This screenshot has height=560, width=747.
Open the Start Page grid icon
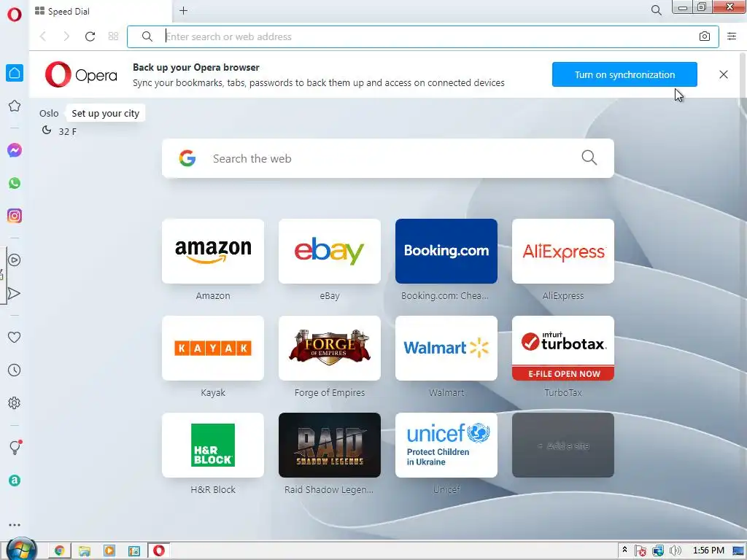pyautogui.click(x=113, y=36)
